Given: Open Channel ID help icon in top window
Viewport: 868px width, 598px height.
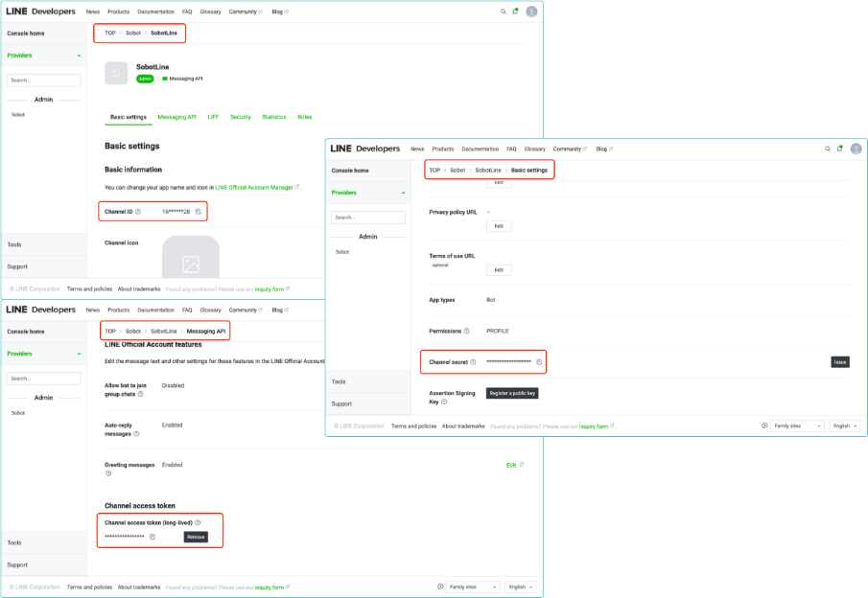Looking at the screenshot, I should [138, 212].
